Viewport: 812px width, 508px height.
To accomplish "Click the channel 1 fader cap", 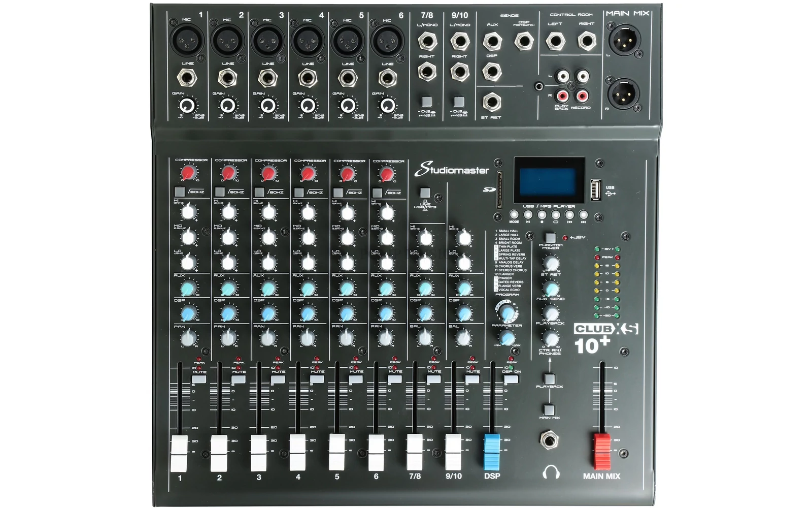I will click(x=179, y=454).
